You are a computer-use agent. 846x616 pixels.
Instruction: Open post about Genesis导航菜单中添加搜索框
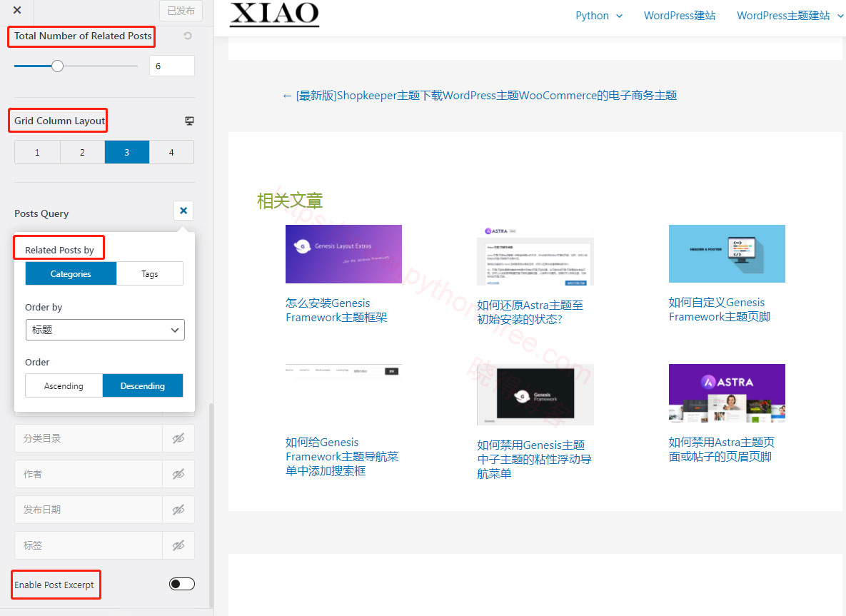342,456
